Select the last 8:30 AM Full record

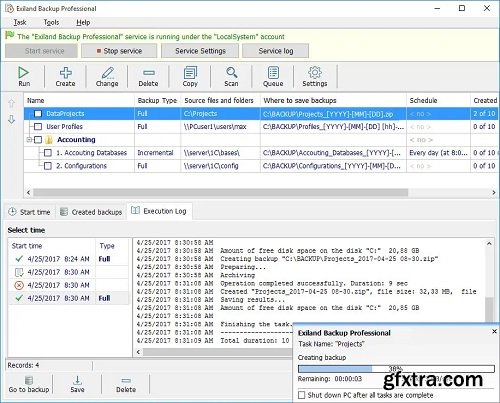(x=69, y=298)
